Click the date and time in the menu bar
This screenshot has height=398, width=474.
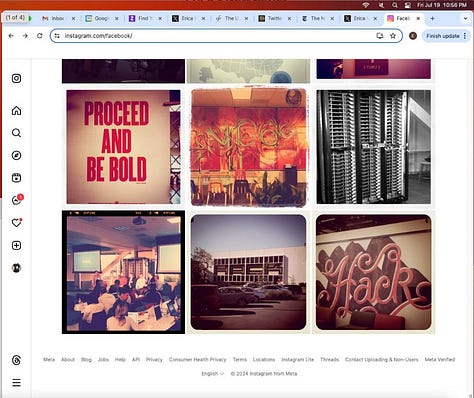[442, 5]
